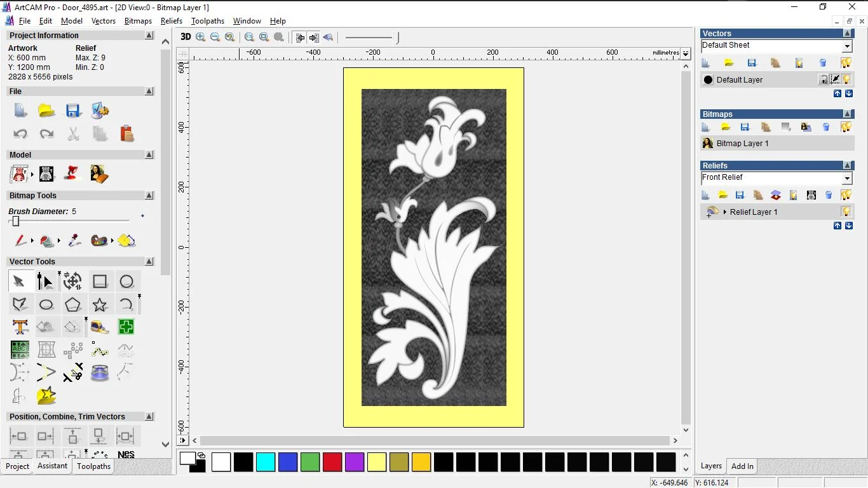868x488 pixels.
Task: Click the Save file icon
Action: click(73, 111)
